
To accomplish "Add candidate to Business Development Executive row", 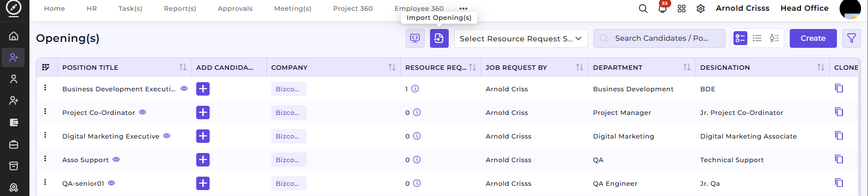I will (203, 89).
